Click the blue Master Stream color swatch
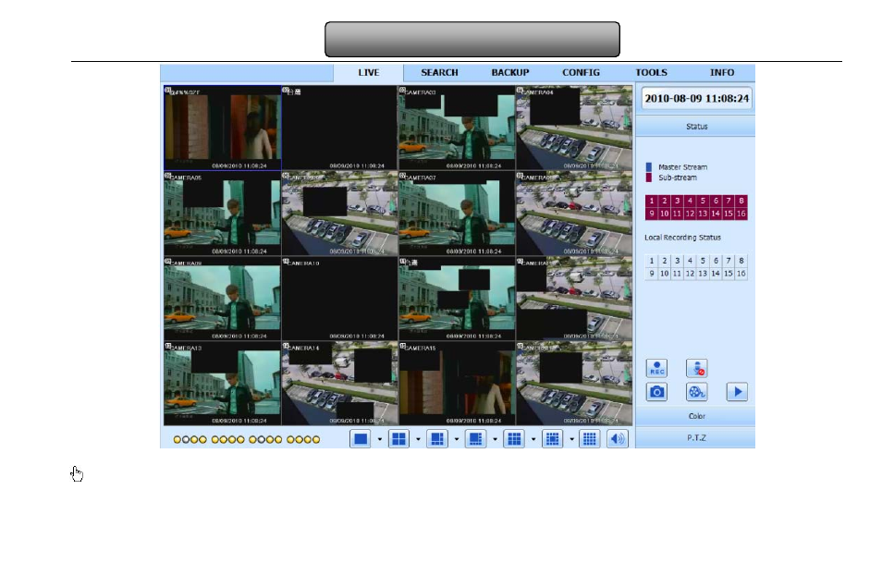Image resolution: width=882 pixels, height=588 pixels. [649, 167]
